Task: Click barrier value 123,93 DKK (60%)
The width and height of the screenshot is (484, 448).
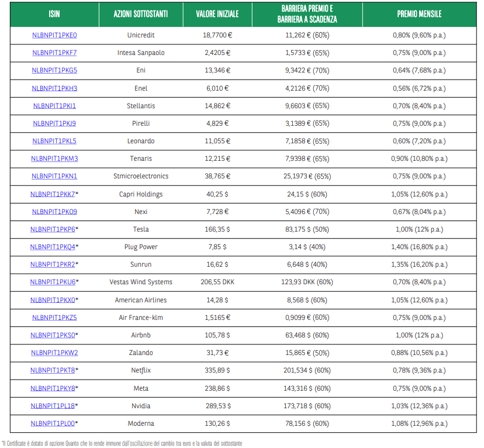Action: tap(307, 282)
